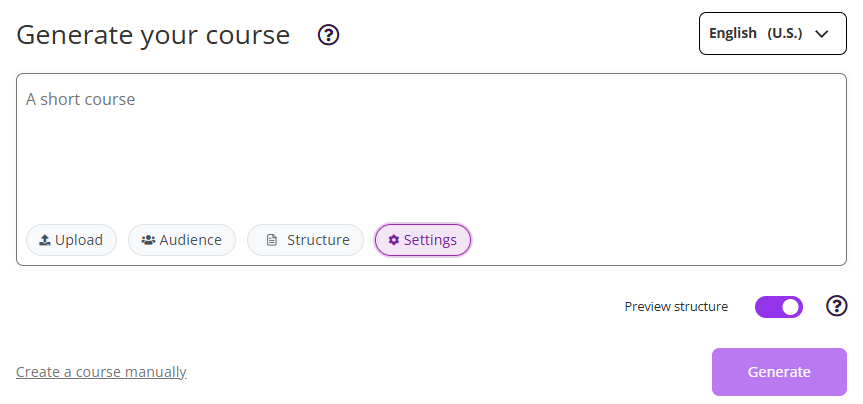Disable the Preview structure toggle
Screen dimensions: 863x404
779,306
